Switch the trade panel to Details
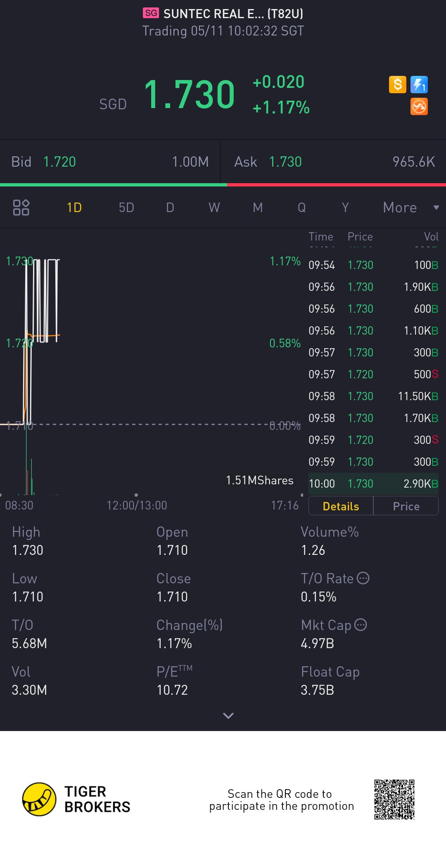Viewport: 446px width, 868px height. click(x=341, y=506)
